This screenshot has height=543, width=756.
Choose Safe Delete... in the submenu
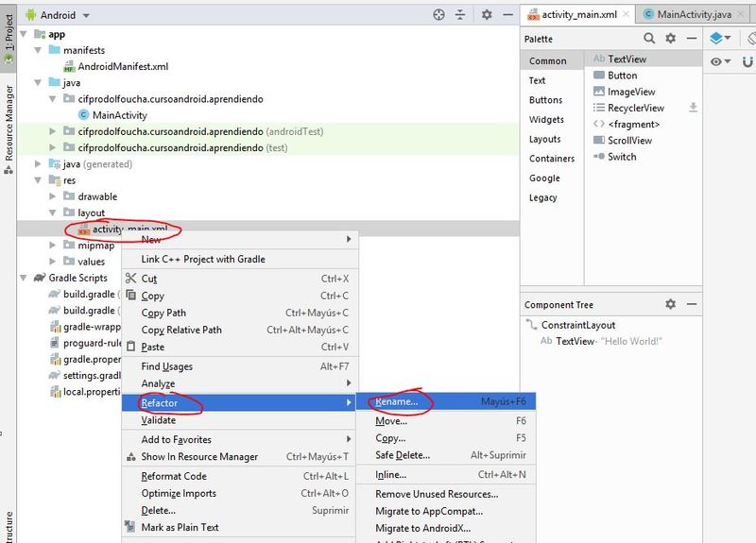[445, 455]
